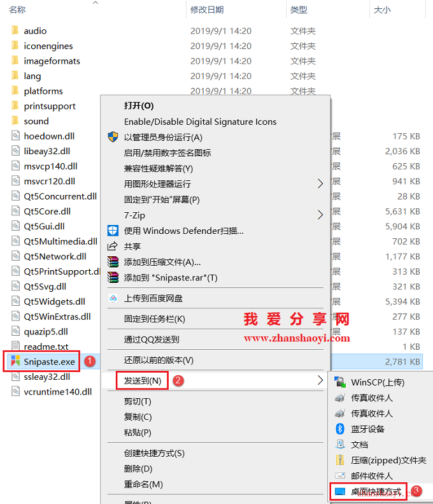The image size is (433, 504).
Task: Click the Baidu Netdisk upload icon
Action: 113,298
